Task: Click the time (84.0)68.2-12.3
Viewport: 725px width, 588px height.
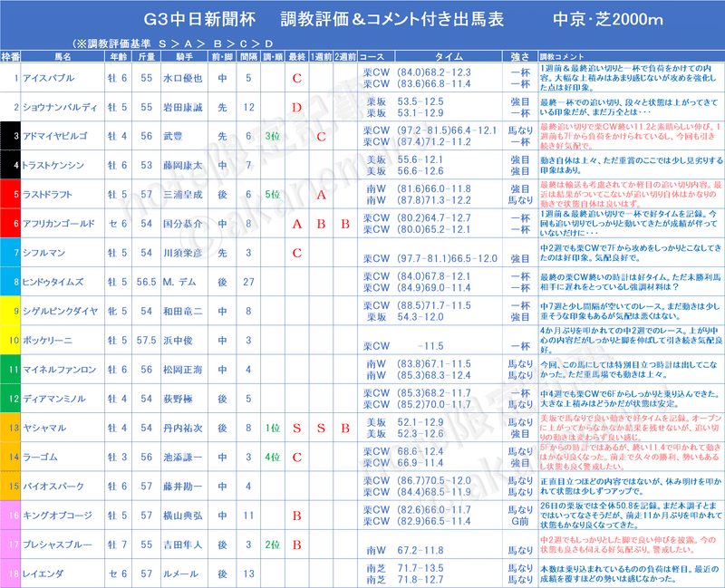Action: coord(434,72)
